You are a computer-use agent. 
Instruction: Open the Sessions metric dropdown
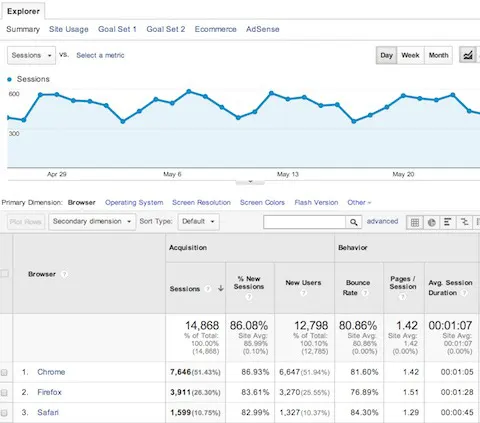coord(31,55)
